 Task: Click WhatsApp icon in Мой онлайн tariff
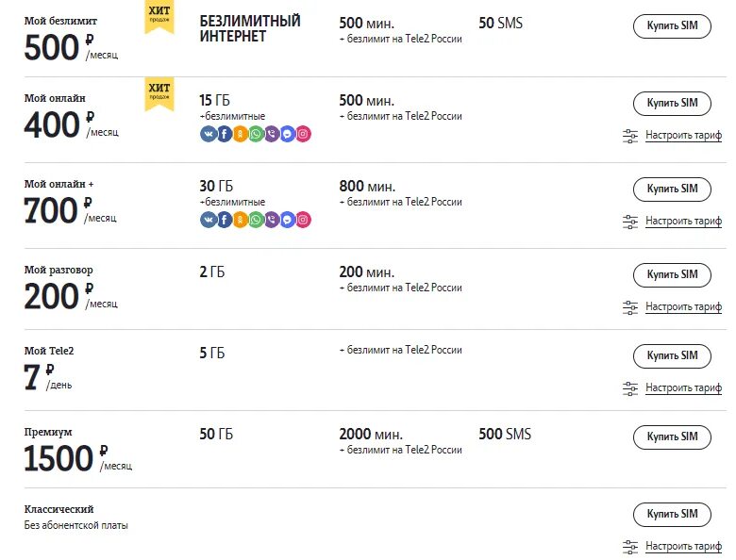(x=256, y=134)
